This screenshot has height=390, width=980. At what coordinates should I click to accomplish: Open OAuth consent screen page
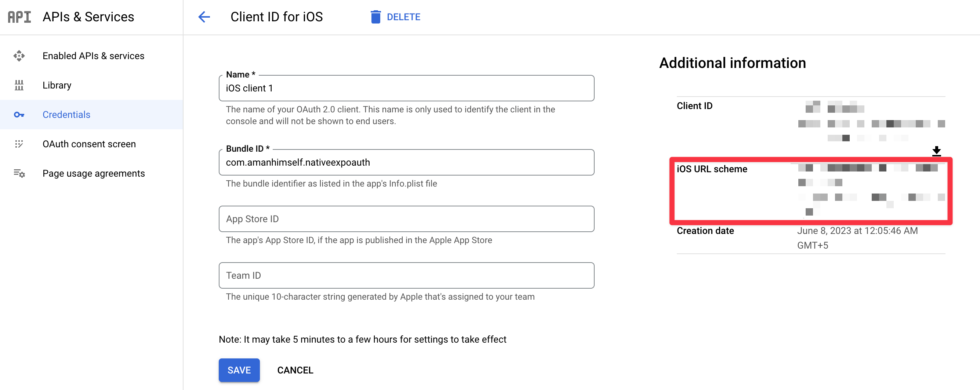point(91,144)
